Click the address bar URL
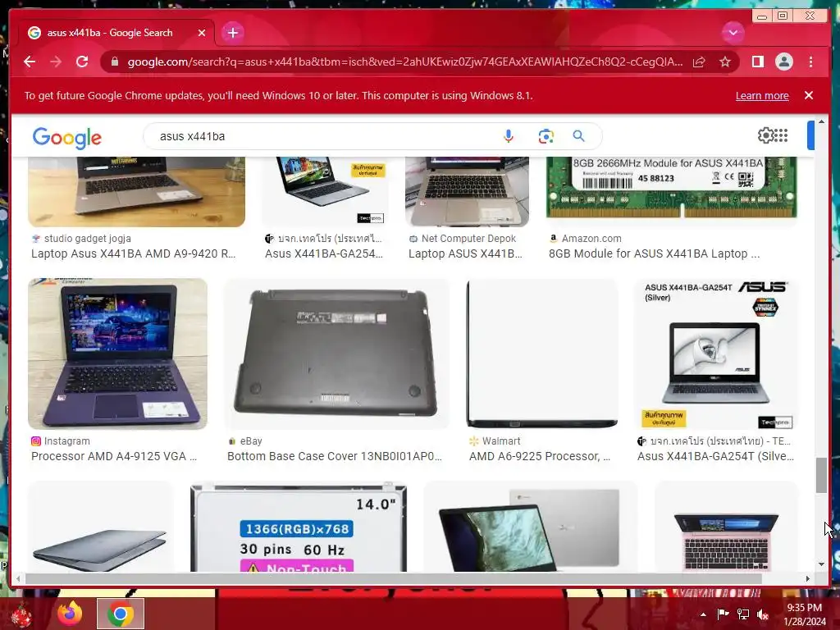 coord(404,62)
